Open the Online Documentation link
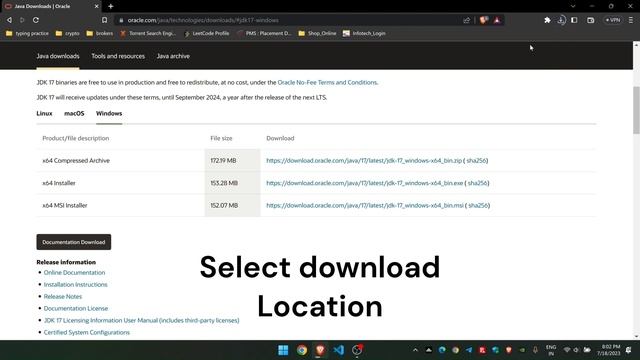 pyautogui.click(x=74, y=273)
